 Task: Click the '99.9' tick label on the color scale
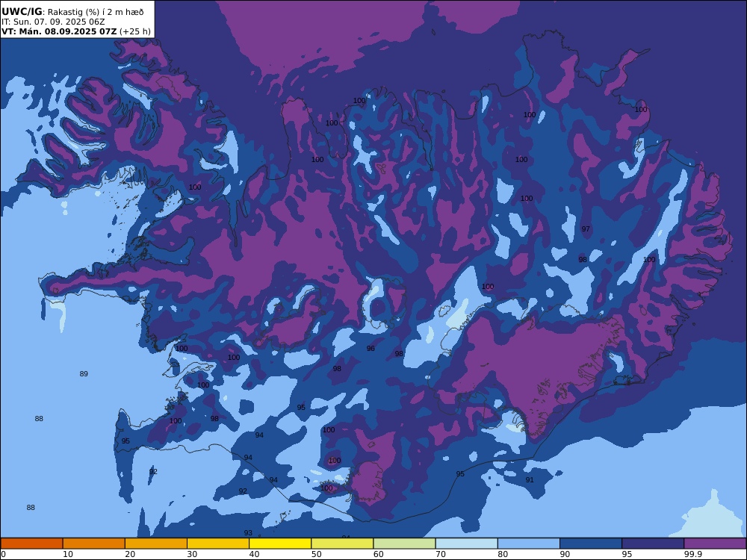point(693,554)
